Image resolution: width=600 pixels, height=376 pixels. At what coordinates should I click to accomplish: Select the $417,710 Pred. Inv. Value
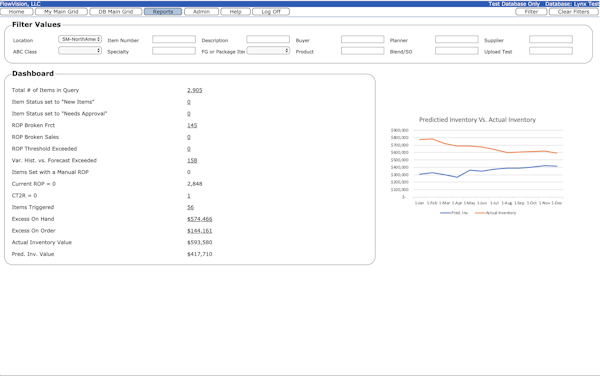[200, 254]
